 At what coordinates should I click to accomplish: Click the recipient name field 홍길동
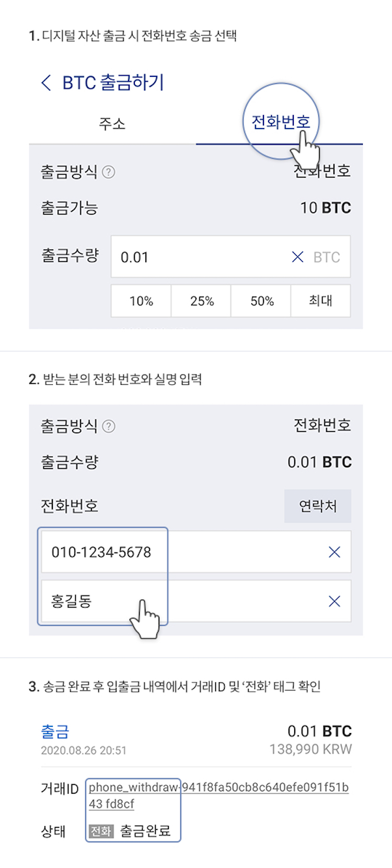tap(183, 601)
